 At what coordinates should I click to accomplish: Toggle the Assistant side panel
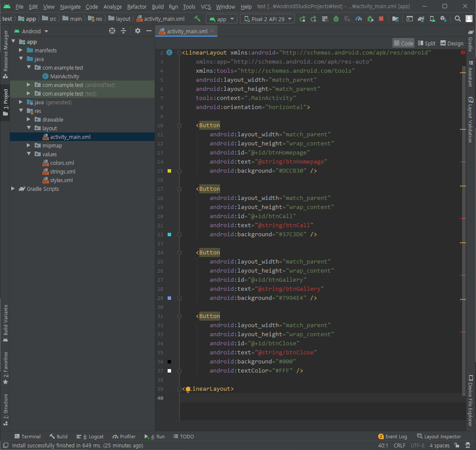[x=470, y=74]
